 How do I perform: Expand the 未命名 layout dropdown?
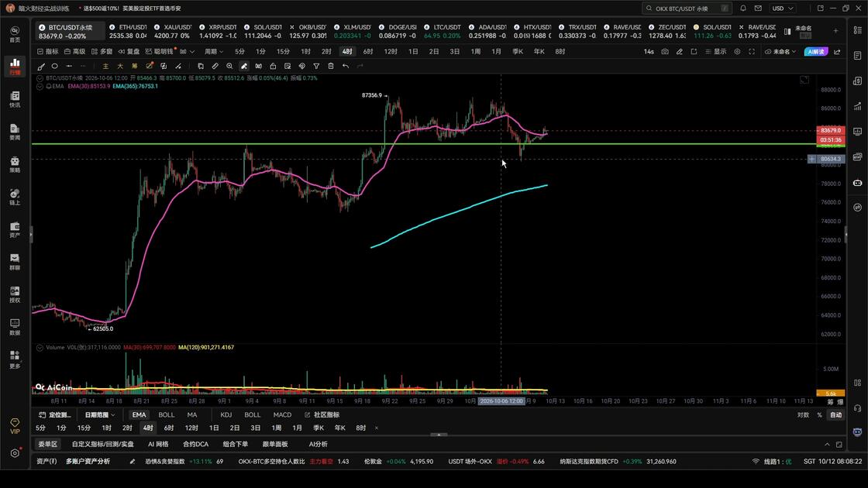780,51
